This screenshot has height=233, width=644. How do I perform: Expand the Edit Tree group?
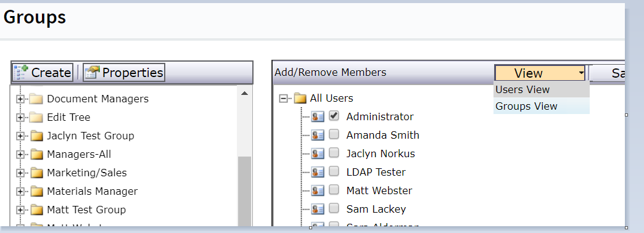tap(20, 117)
